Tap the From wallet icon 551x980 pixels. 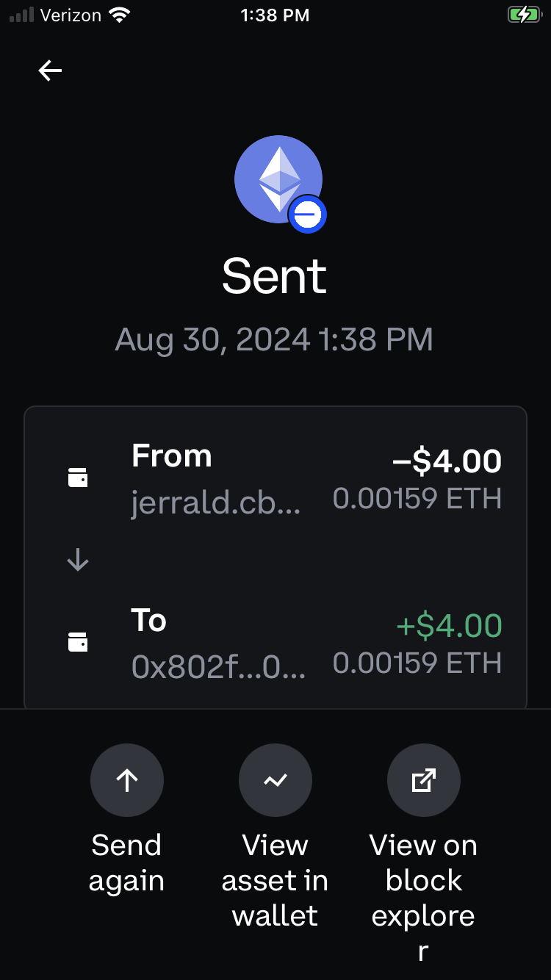78,478
